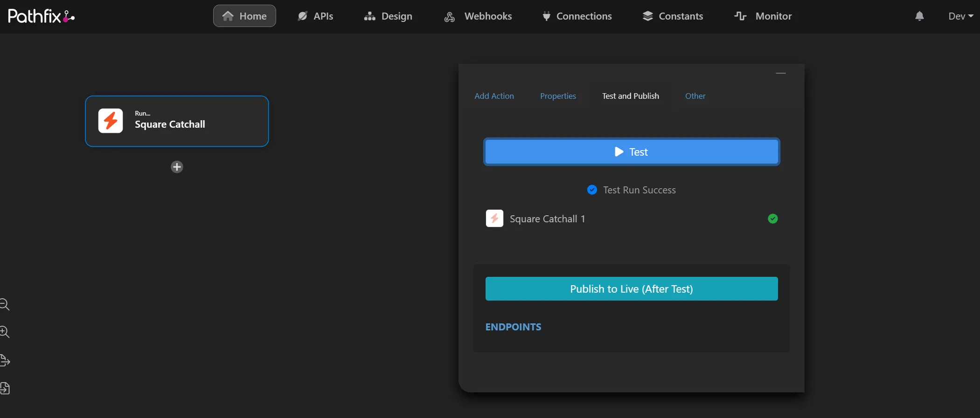Zoom out the canvas
The image size is (980, 418).
point(5,304)
